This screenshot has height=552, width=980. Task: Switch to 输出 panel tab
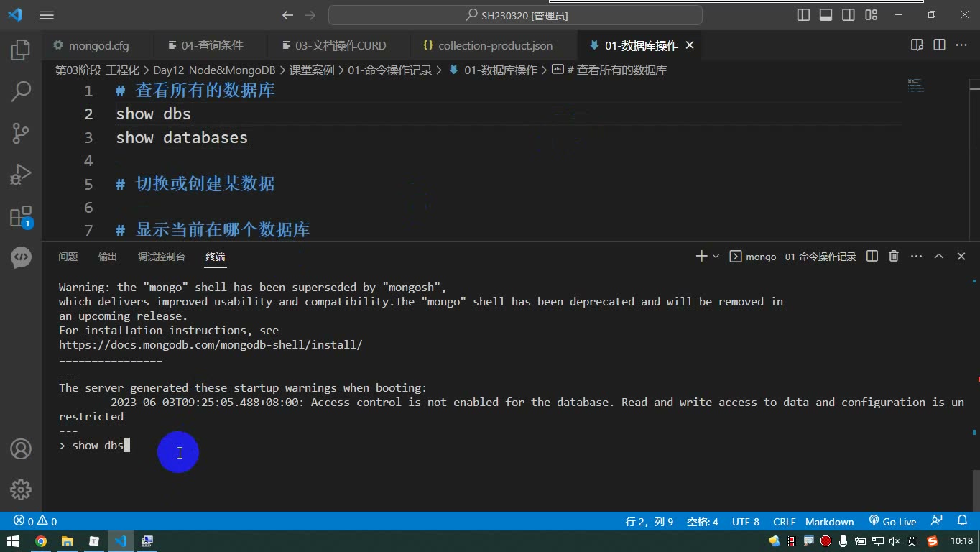(x=107, y=257)
